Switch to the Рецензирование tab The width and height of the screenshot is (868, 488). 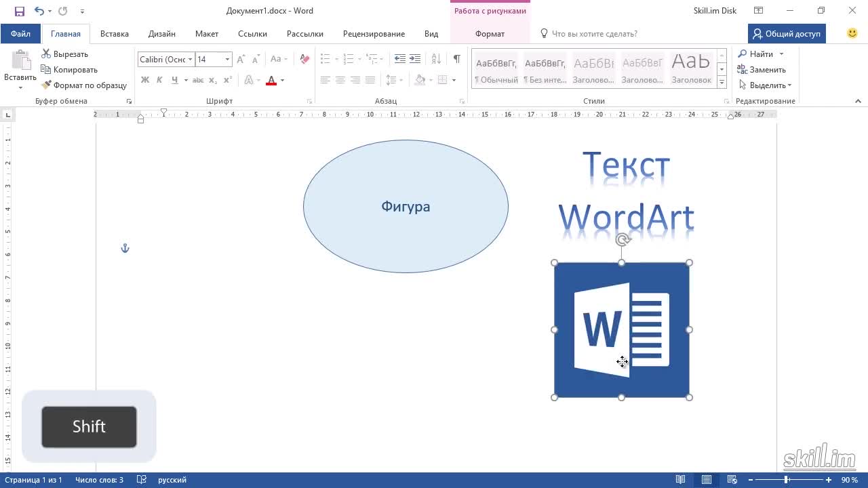tap(374, 33)
